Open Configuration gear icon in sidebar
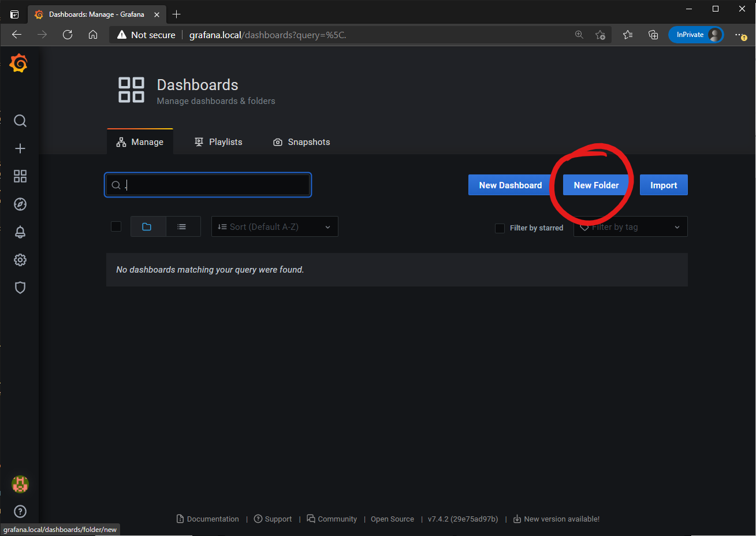 20,260
